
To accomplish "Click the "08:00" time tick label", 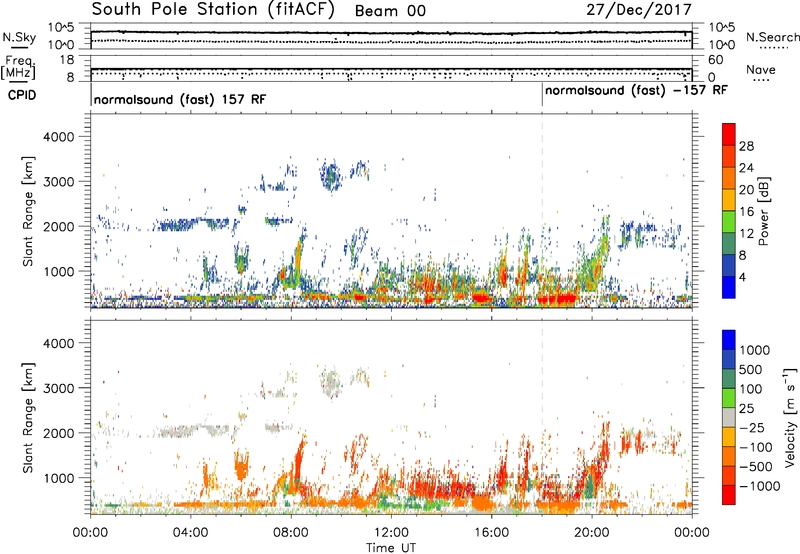I will click(291, 533).
